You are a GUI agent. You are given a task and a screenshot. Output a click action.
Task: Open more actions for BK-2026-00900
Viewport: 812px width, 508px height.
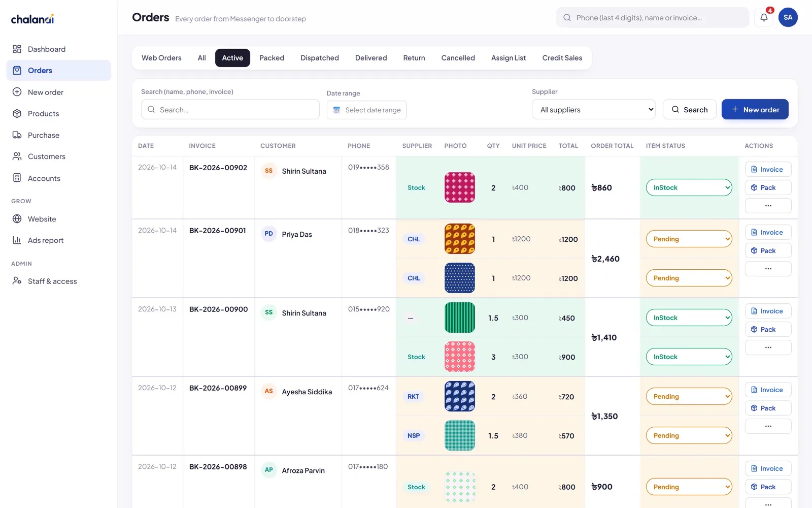pos(768,347)
